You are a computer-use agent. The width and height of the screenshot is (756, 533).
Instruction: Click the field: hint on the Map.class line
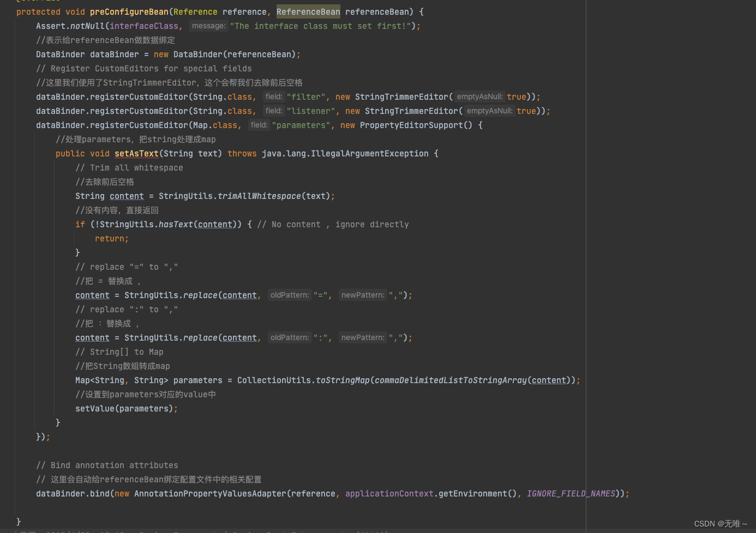(259, 125)
